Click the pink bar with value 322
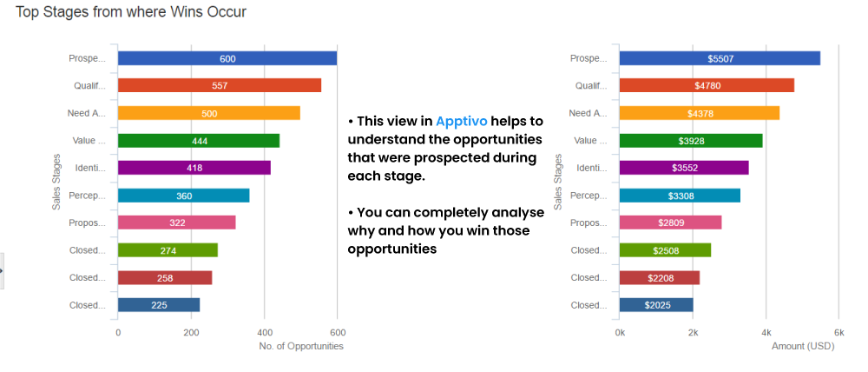868x372 pixels. point(177,223)
